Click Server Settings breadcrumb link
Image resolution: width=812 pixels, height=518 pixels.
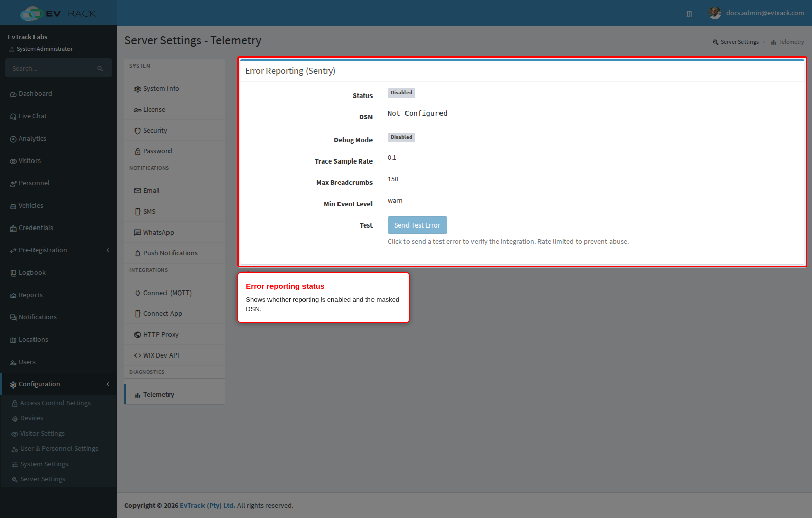(x=735, y=42)
